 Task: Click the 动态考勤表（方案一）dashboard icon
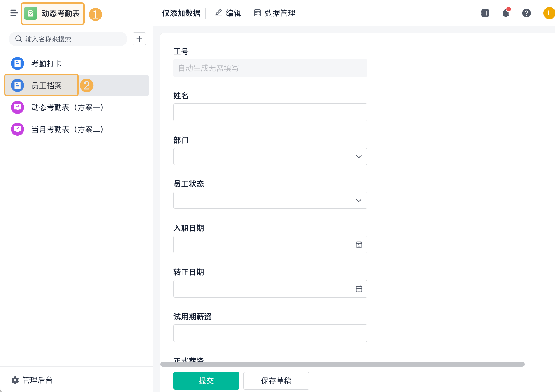click(x=18, y=107)
